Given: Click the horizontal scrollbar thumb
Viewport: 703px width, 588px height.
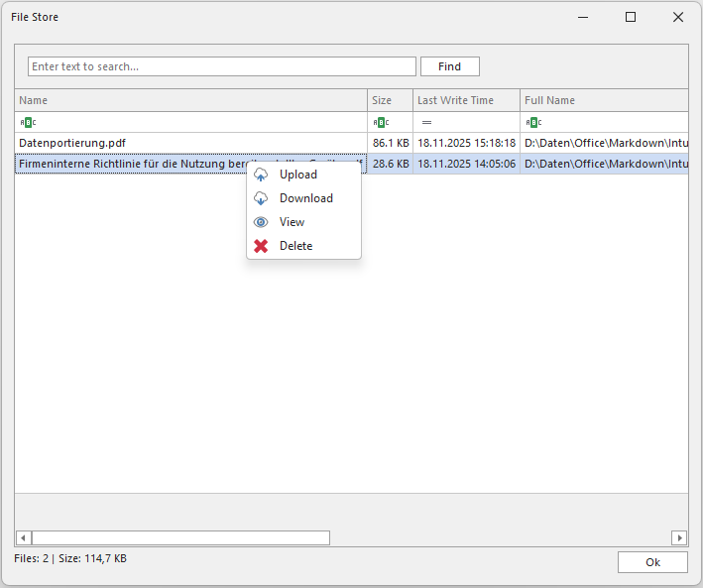Looking at the screenshot, I should [x=180, y=537].
